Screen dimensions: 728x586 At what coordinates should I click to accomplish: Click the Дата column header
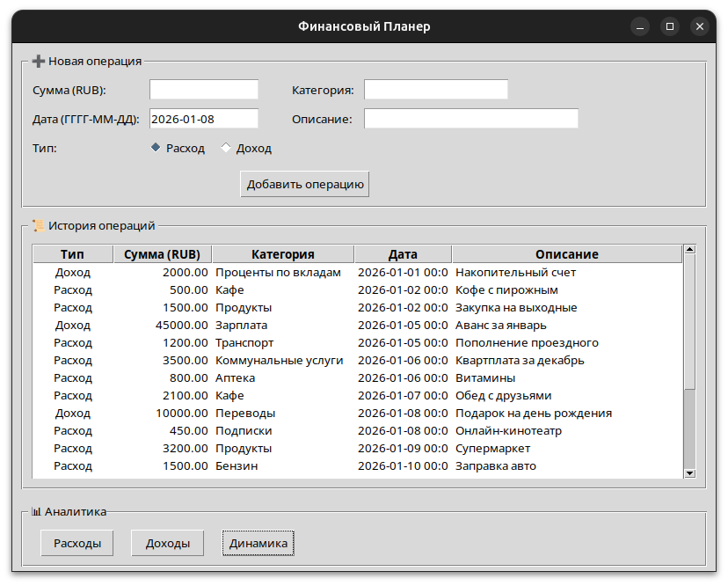[x=403, y=254]
